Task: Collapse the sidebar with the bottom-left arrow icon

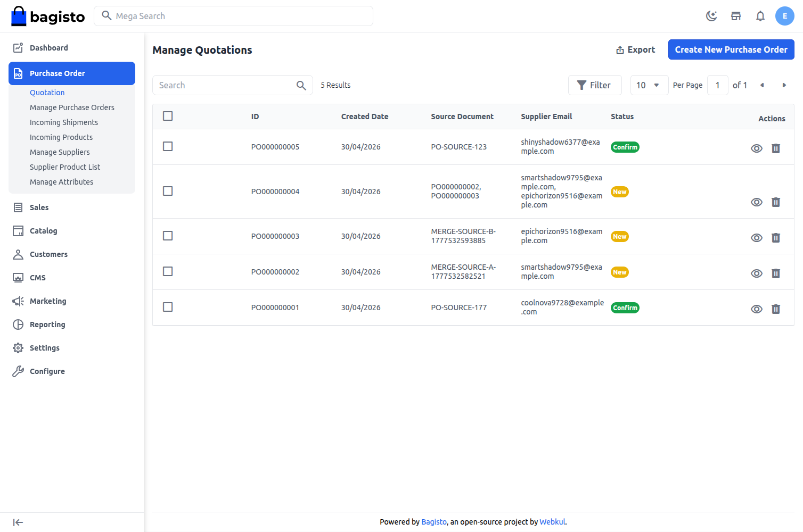Action: pyautogui.click(x=18, y=522)
